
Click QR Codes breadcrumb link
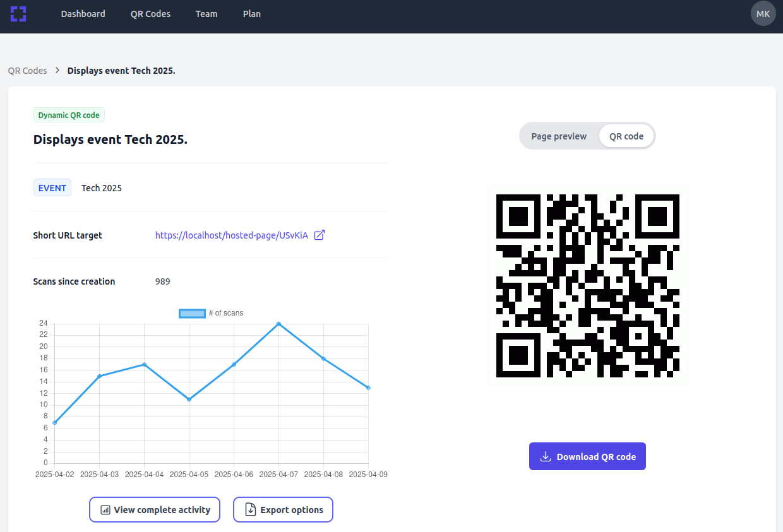click(x=28, y=71)
